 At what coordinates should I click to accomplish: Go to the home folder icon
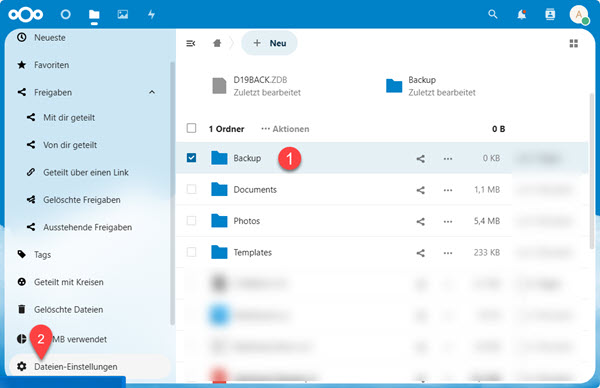tap(217, 43)
